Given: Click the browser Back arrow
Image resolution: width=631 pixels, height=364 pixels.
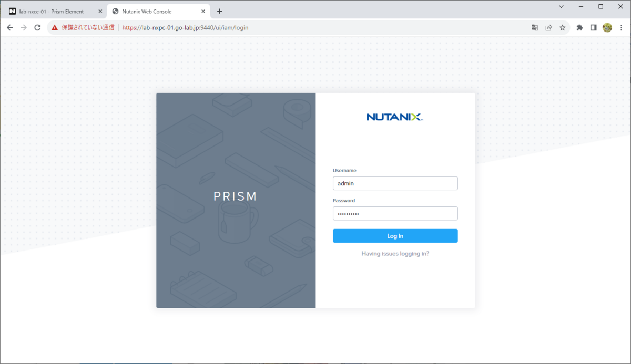Looking at the screenshot, I should click(10, 27).
